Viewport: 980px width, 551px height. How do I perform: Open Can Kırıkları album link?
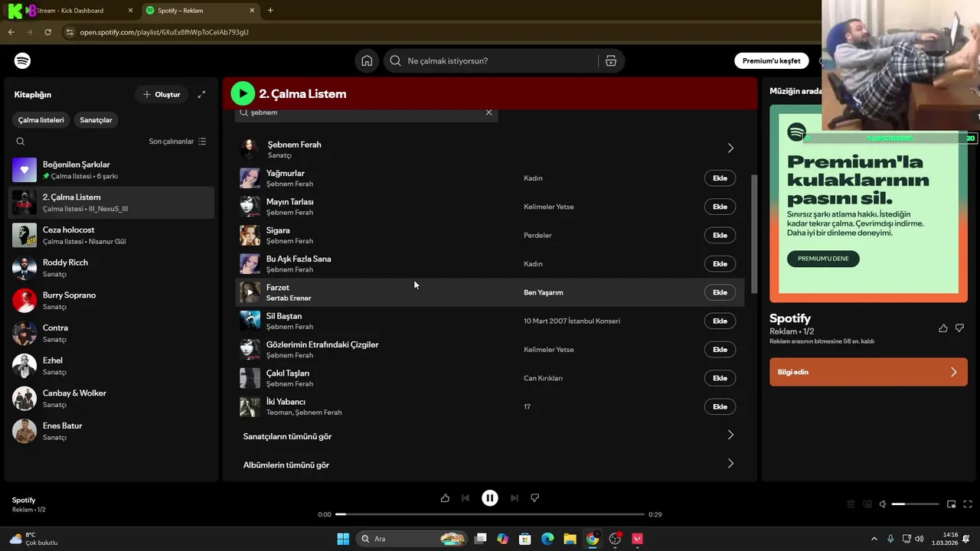pyautogui.click(x=543, y=378)
